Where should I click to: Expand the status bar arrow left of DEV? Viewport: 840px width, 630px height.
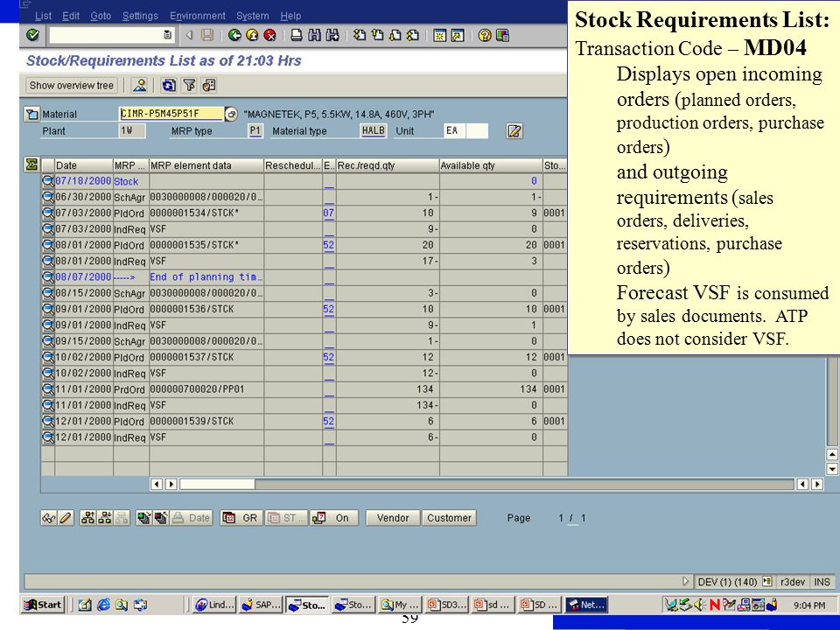pos(685,581)
